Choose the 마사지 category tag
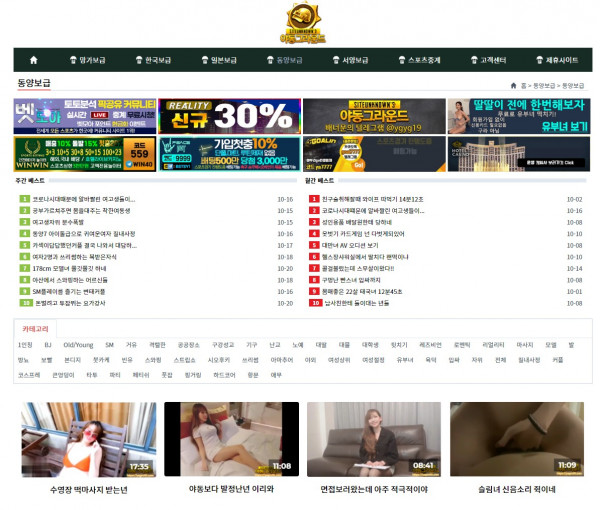 pos(514,344)
